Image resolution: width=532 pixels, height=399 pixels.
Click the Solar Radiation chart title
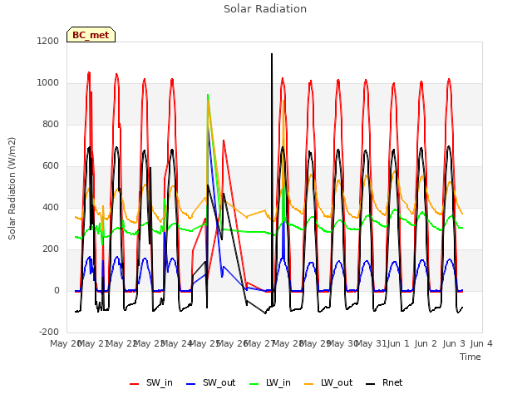click(x=265, y=9)
